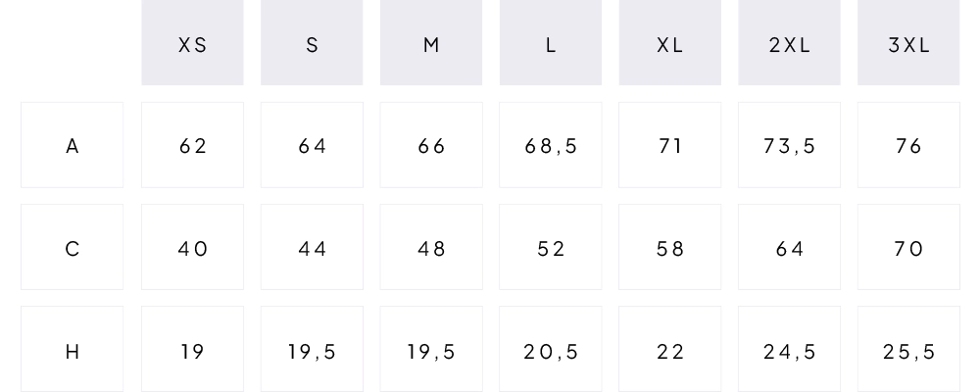Click the 73,5 cell under 2XL
The width and height of the screenshot is (980, 392).
(x=789, y=145)
